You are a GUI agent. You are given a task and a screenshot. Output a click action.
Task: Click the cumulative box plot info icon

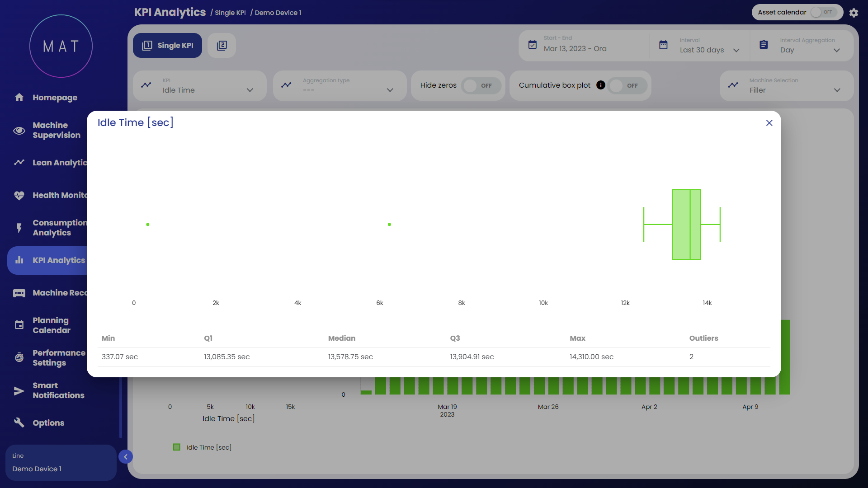click(600, 85)
